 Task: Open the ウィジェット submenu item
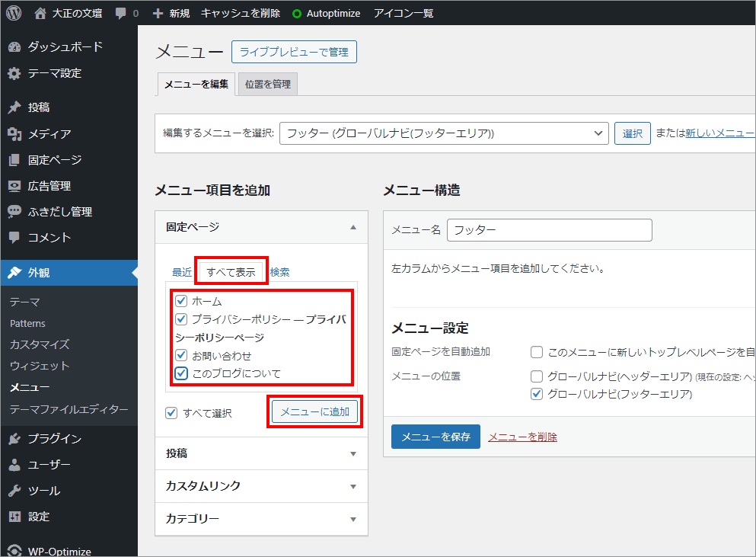coord(40,366)
